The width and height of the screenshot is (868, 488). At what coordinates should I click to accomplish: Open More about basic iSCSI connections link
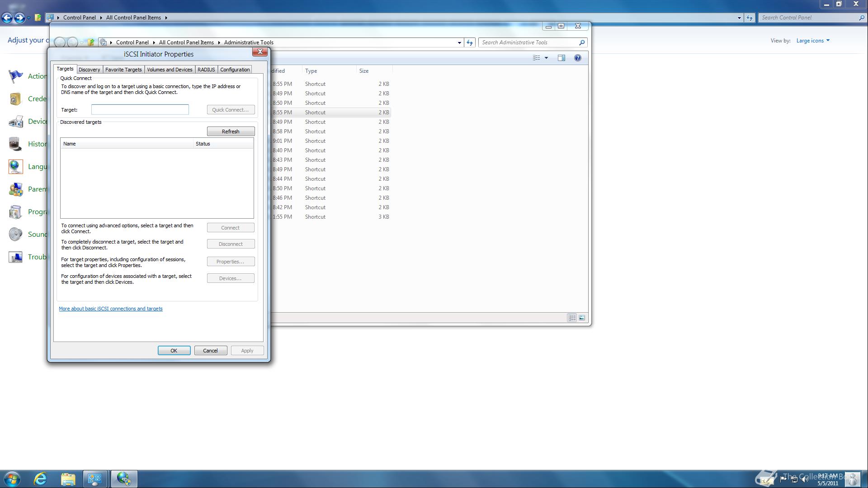pyautogui.click(x=111, y=309)
